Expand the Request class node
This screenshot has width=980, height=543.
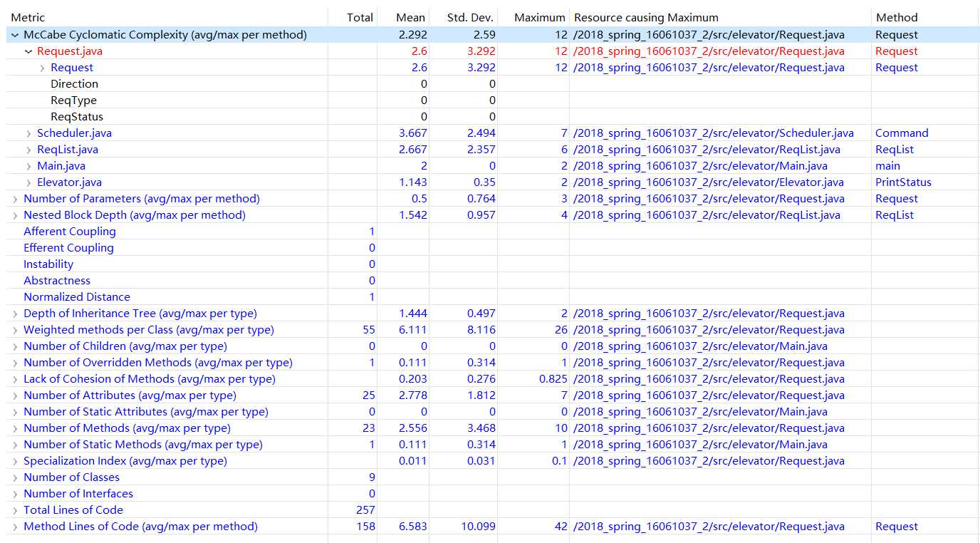(x=43, y=68)
